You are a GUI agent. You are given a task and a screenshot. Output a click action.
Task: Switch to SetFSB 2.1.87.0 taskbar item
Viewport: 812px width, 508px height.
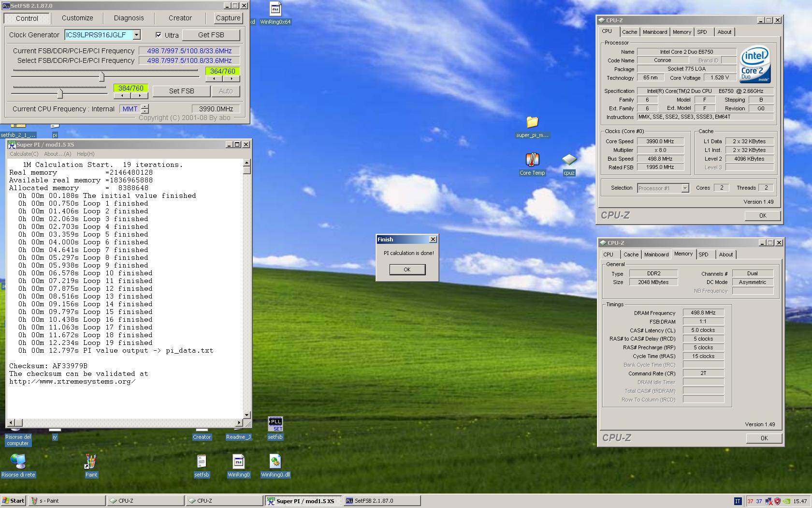click(382, 501)
